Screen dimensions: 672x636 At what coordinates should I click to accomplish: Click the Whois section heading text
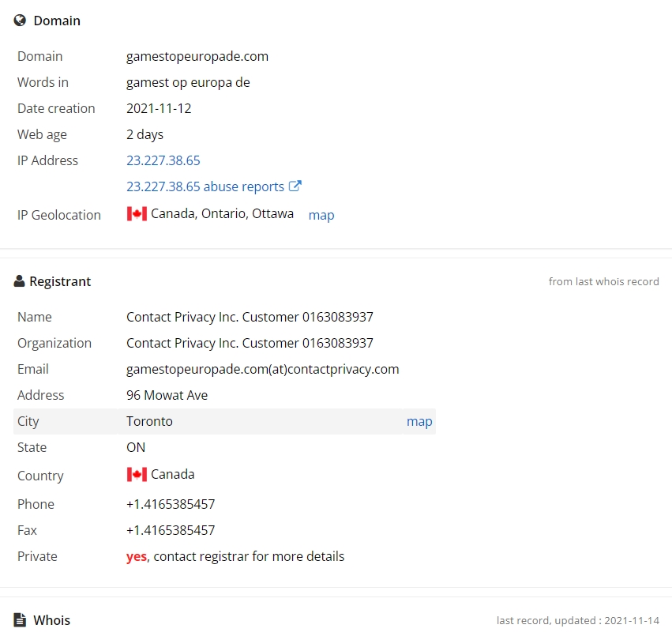pos(51,620)
